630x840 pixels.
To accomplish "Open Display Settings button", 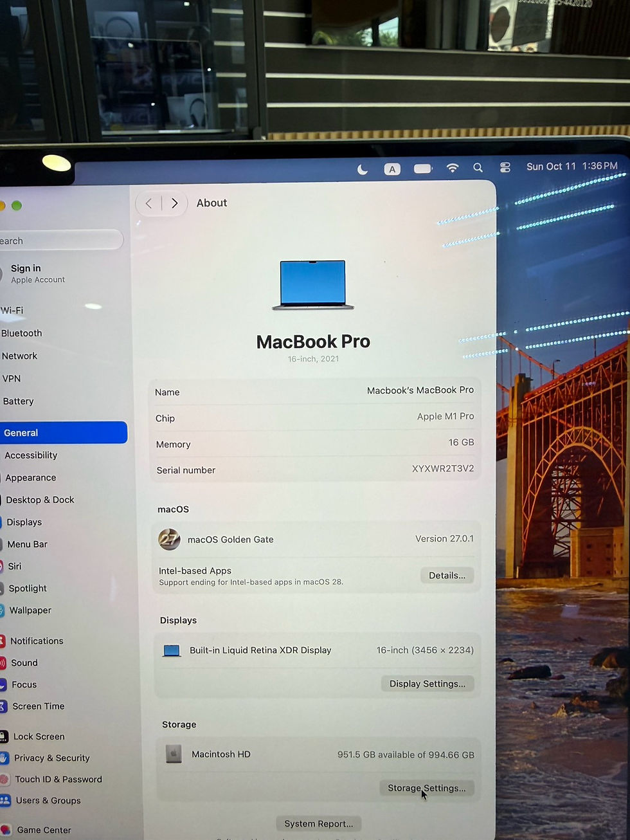I will coord(428,684).
